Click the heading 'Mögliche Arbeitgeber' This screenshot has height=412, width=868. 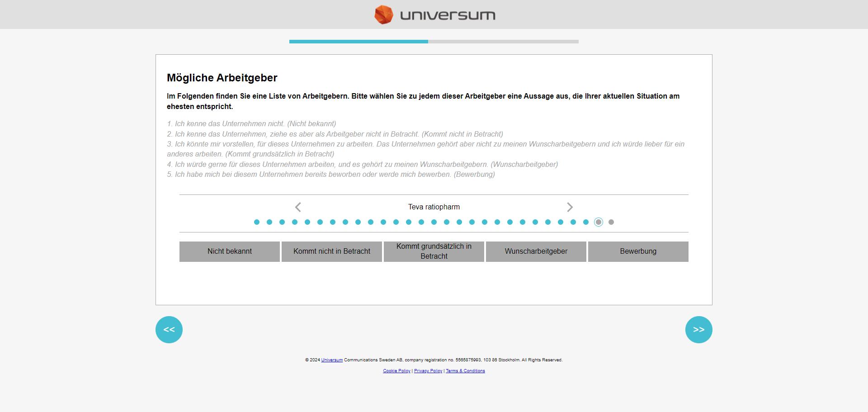coord(222,78)
